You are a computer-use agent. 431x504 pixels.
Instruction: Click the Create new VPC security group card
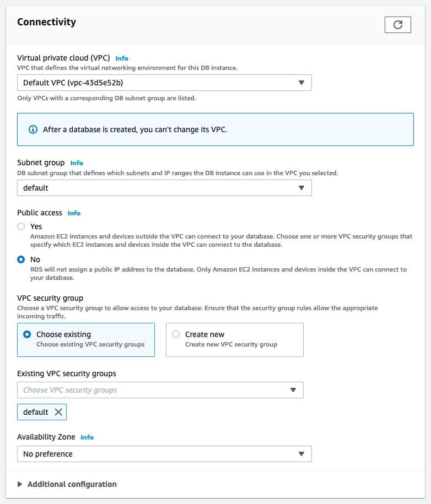234,339
